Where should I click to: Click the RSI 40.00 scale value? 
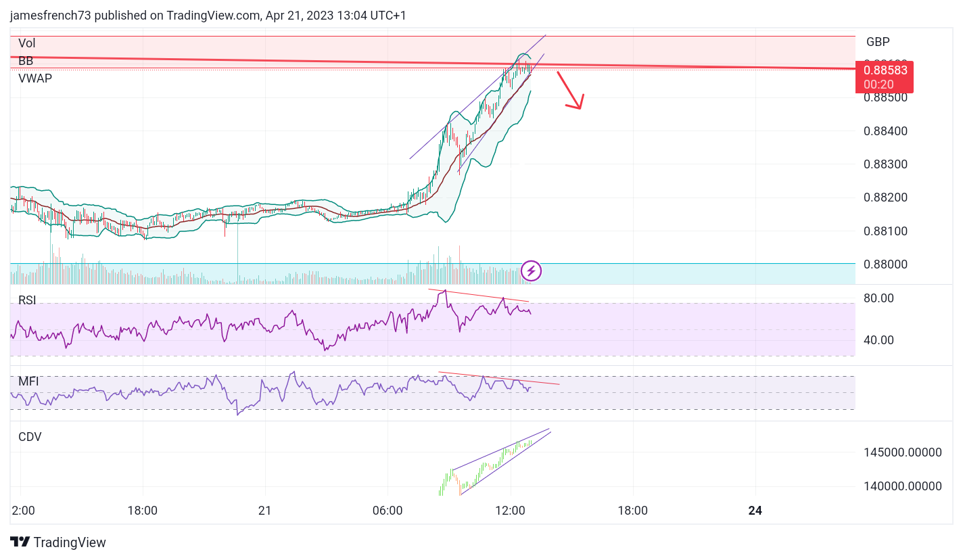(878, 340)
